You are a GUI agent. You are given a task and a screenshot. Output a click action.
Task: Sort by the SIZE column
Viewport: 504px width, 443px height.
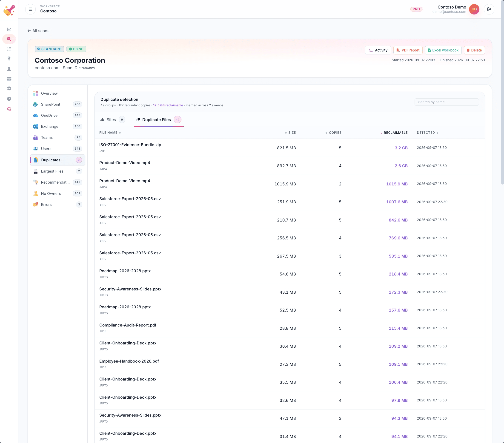[290, 133]
